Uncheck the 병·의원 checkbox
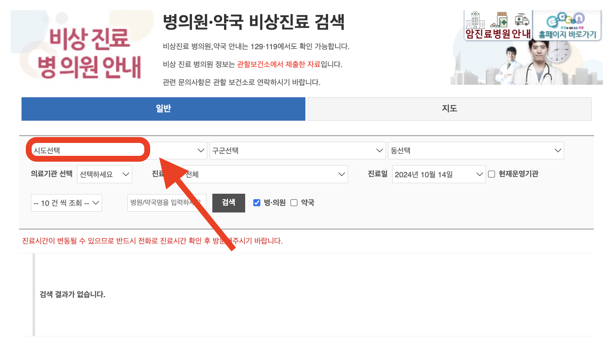This screenshot has width=610, height=364. coord(257,202)
